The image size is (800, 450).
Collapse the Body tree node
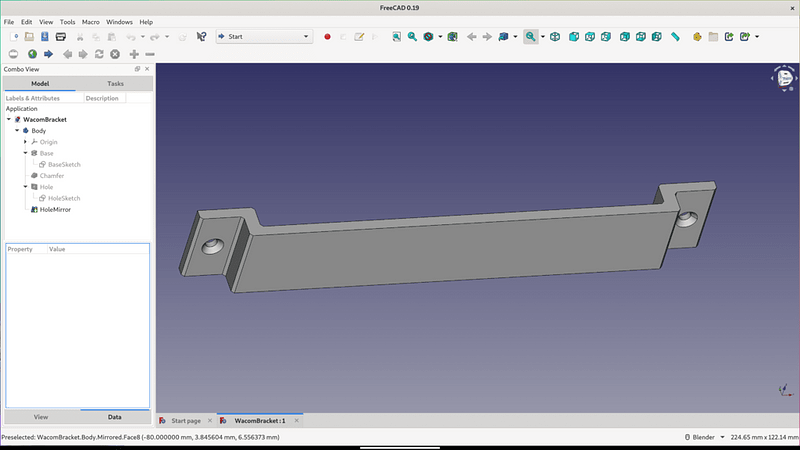click(17, 131)
